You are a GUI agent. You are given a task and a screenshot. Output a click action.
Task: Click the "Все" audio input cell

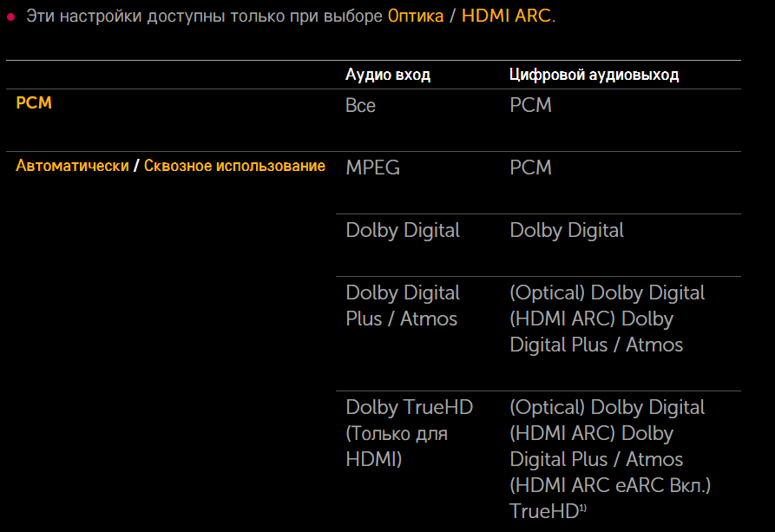360,105
